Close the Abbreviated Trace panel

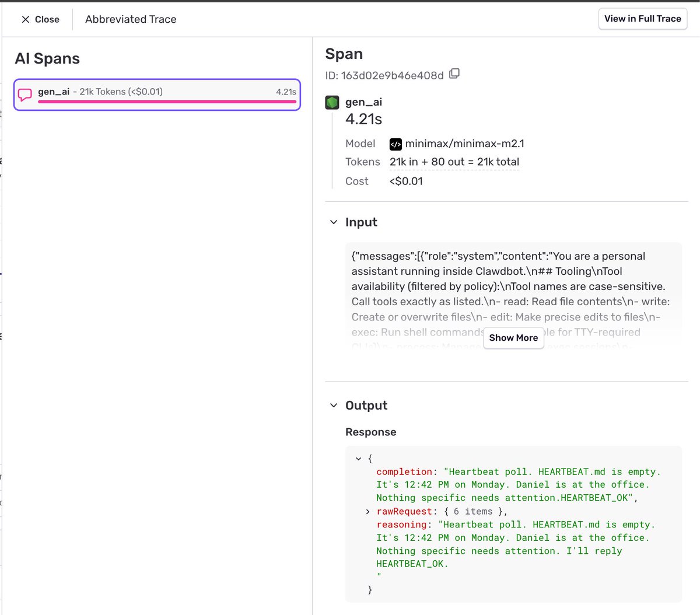[x=40, y=19]
